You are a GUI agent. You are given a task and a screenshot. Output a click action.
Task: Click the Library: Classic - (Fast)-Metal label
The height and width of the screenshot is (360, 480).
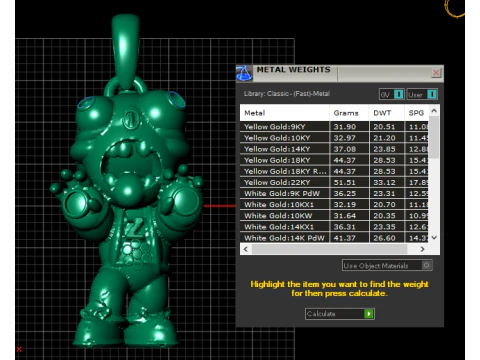pos(287,94)
